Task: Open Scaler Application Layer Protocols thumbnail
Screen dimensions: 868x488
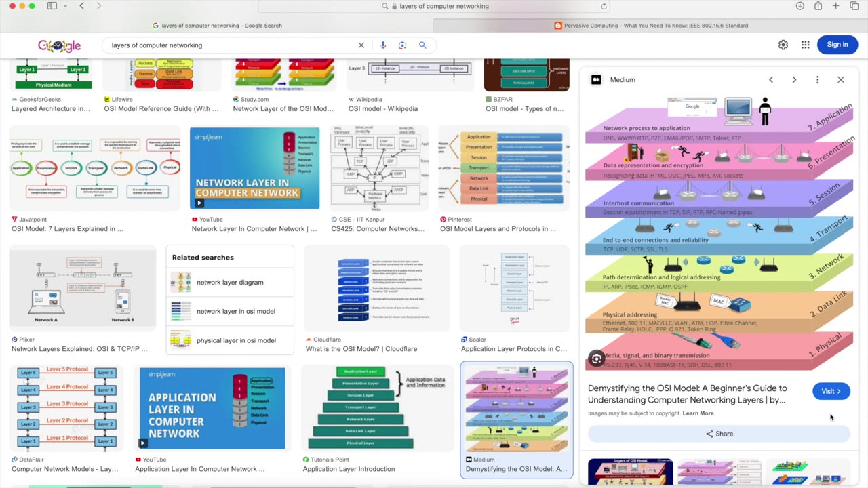Action: point(515,288)
